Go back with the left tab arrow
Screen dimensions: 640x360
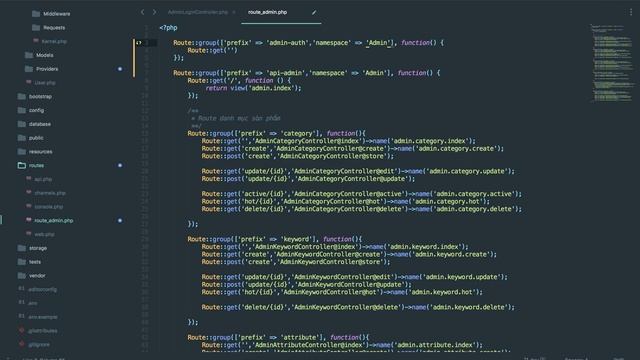[142, 12]
